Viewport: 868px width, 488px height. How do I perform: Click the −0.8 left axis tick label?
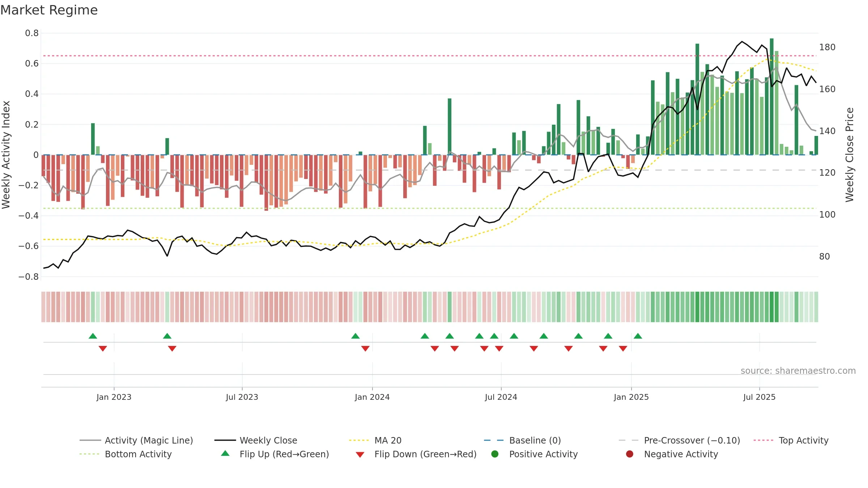coord(29,277)
